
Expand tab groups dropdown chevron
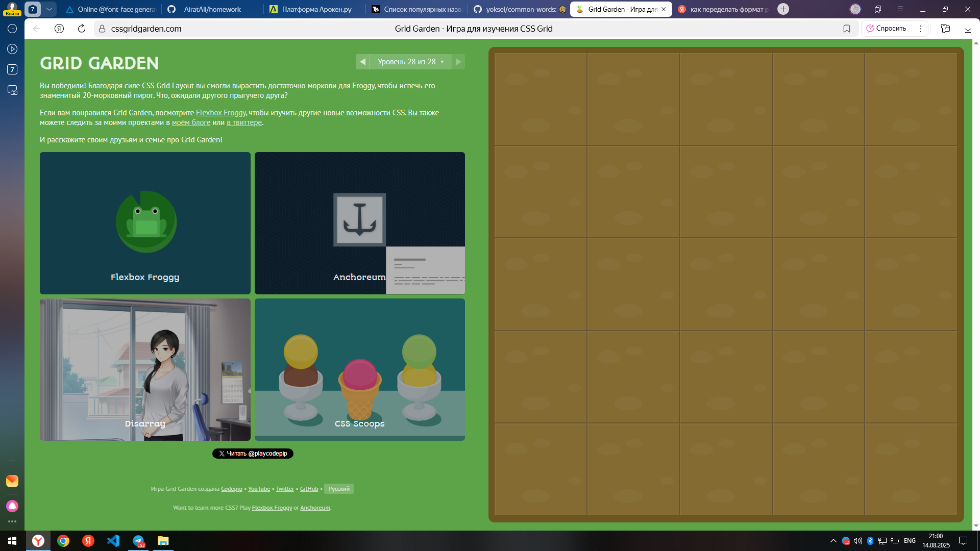coord(49,9)
